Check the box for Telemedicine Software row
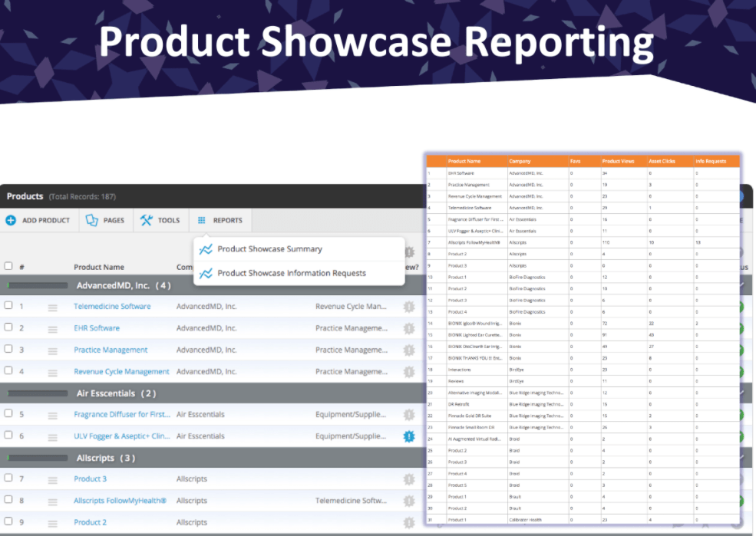Viewport: 756px width, 536px height. (x=8, y=305)
